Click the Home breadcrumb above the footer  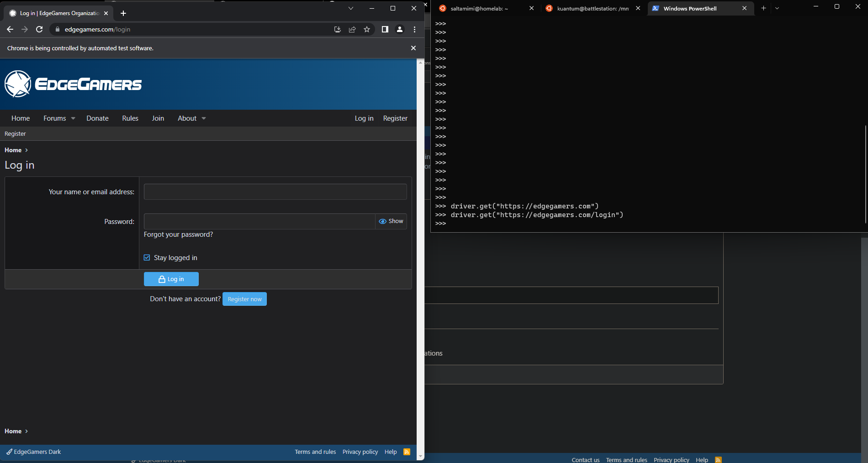tap(13, 431)
